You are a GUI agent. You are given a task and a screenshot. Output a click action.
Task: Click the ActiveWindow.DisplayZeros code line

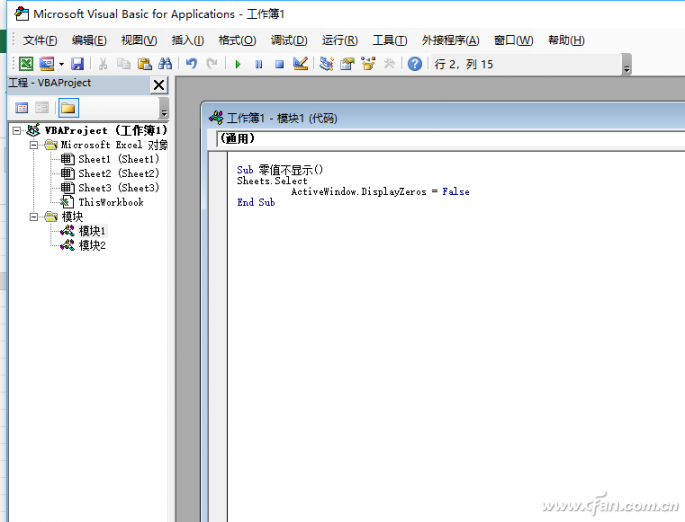click(x=380, y=191)
